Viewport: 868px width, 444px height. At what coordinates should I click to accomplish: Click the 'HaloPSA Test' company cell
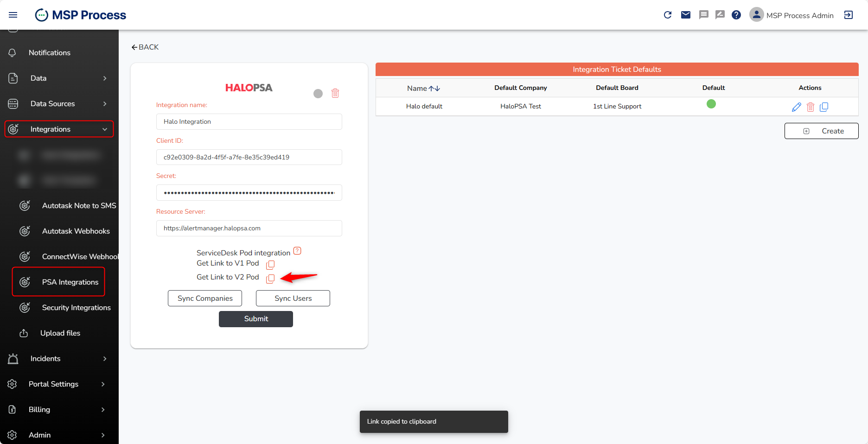coord(521,106)
